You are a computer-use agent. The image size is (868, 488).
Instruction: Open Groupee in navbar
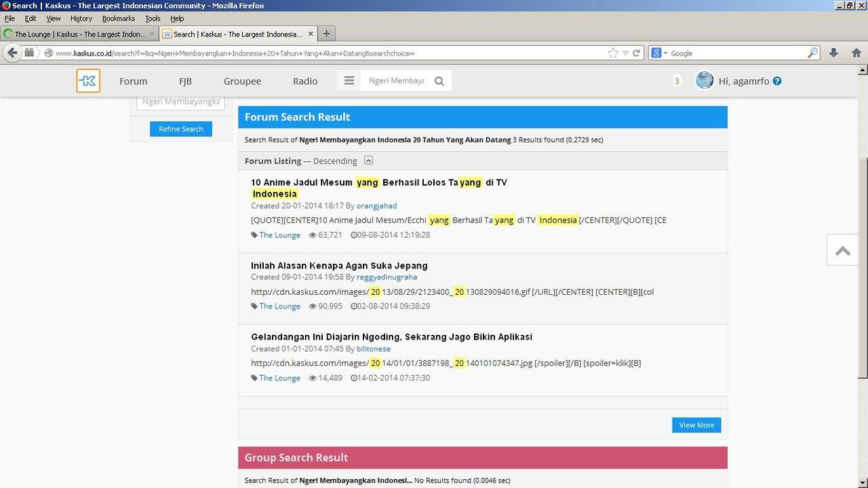[x=242, y=81]
